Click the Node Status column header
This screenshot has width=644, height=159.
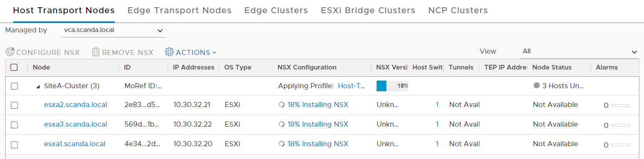point(552,67)
